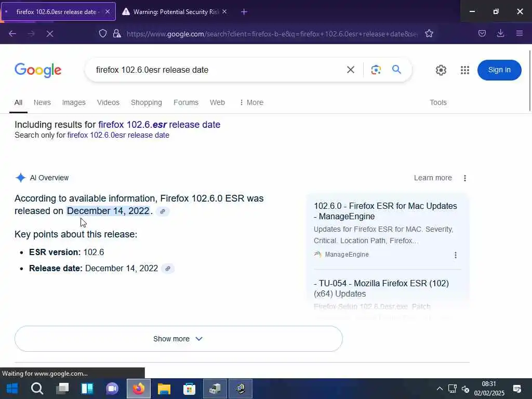Image resolution: width=532 pixels, height=399 pixels.
Task: Open the taskbar clock and date
Action: pyautogui.click(x=489, y=389)
